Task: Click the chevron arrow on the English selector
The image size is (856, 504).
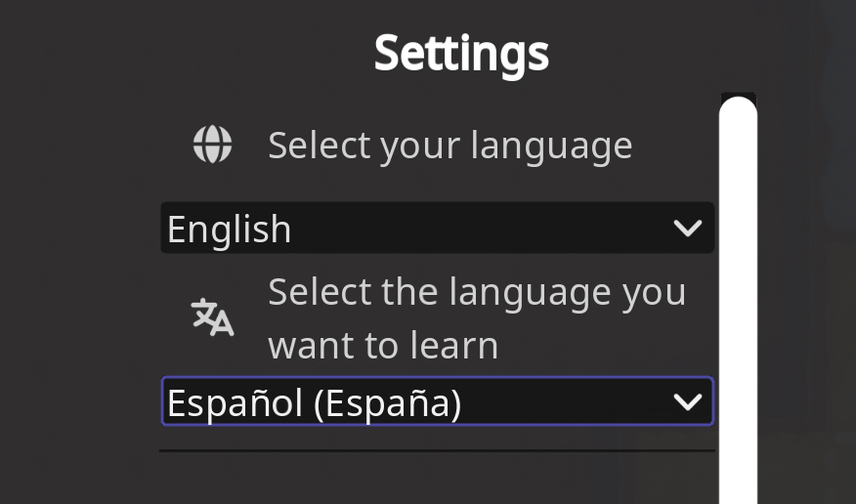Action: pos(688,229)
